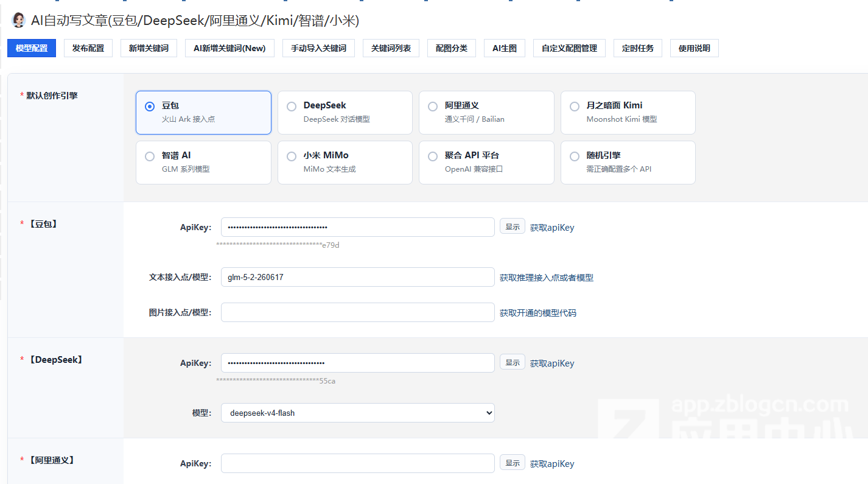Click 显示 to reveal the DeepSeek ApiKey
Image resolution: width=868 pixels, height=484 pixels.
(513, 362)
